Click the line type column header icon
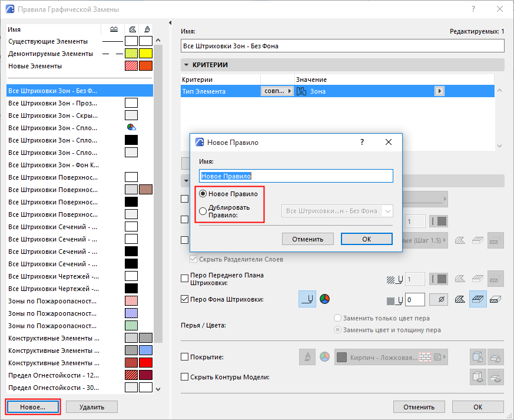 click(114, 29)
